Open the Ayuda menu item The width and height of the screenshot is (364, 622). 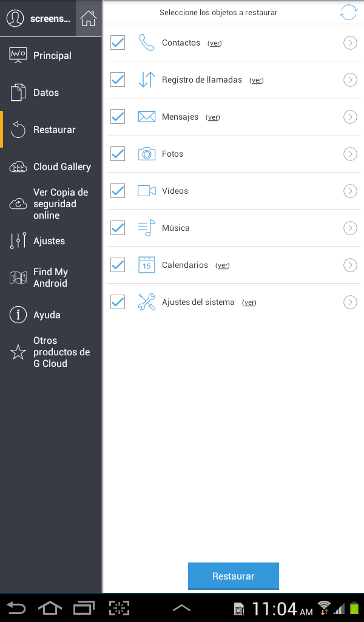pyautogui.click(x=51, y=315)
